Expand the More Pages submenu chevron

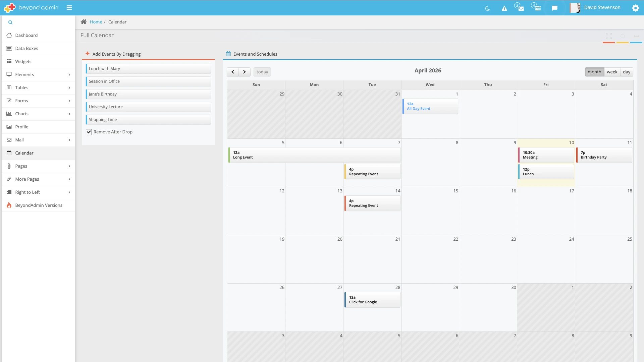point(69,179)
